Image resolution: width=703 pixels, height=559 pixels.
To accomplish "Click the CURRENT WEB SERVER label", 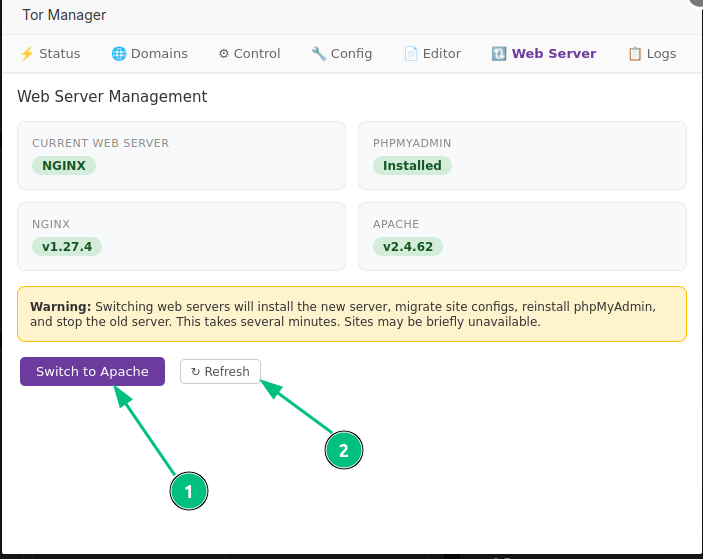I will click(100, 143).
